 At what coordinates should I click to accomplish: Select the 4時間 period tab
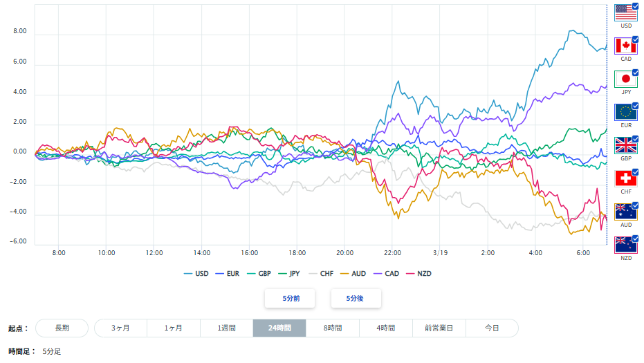pyautogui.click(x=386, y=328)
